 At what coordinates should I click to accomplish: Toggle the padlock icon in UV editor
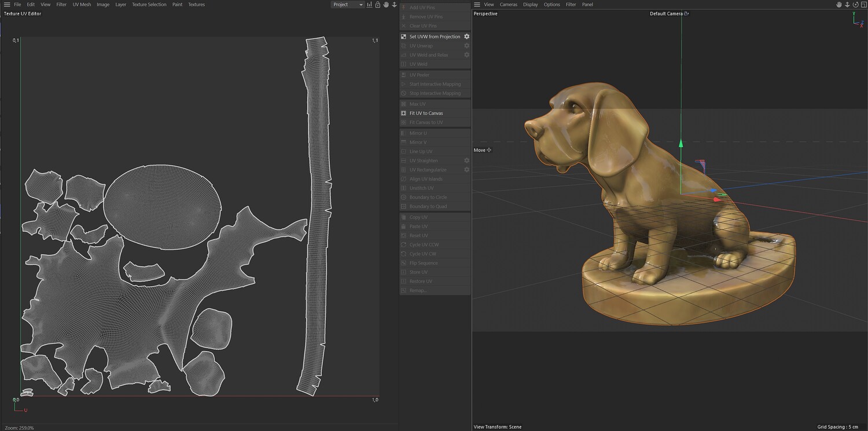(x=377, y=5)
